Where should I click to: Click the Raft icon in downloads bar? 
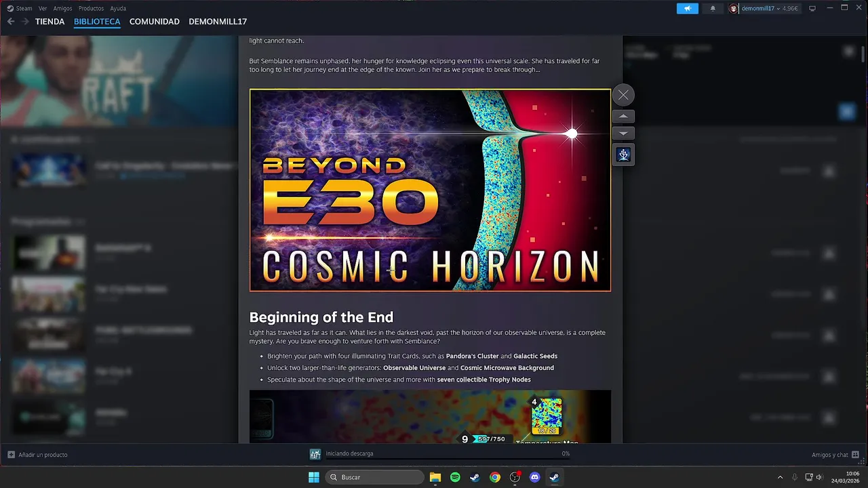click(x=315, y=454)
